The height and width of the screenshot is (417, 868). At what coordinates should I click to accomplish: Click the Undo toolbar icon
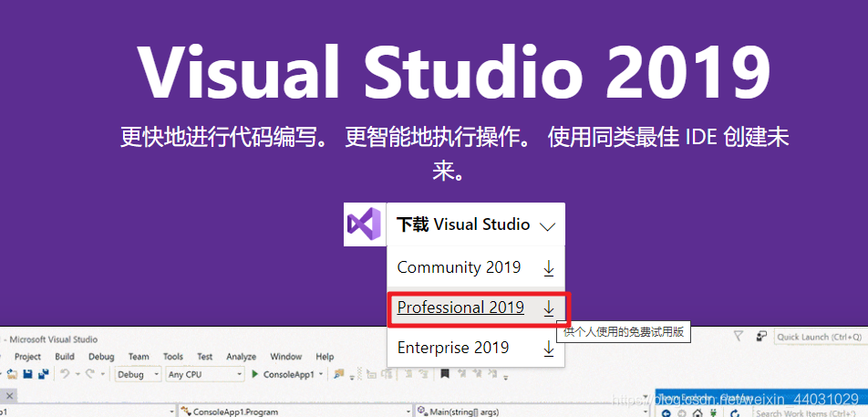(65, 374)
